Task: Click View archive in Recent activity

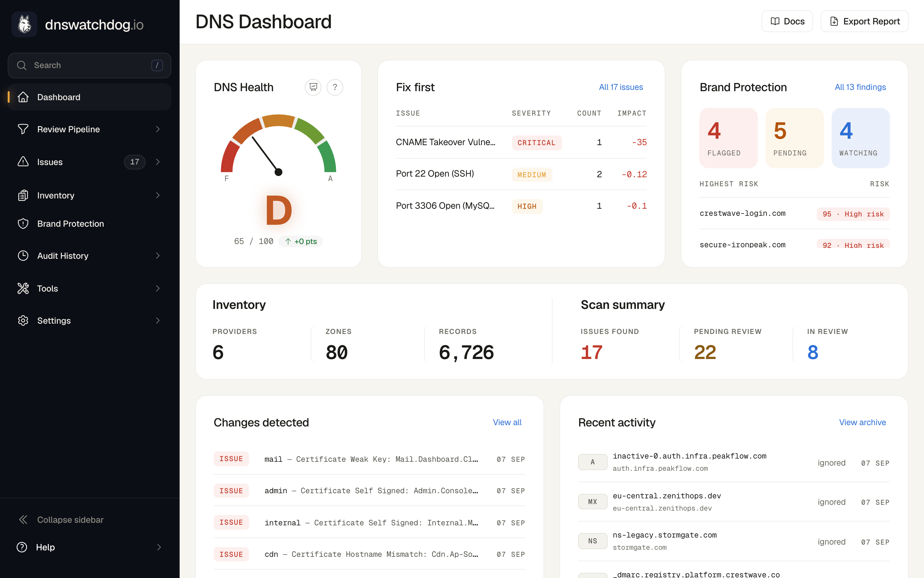Action: 862,422
